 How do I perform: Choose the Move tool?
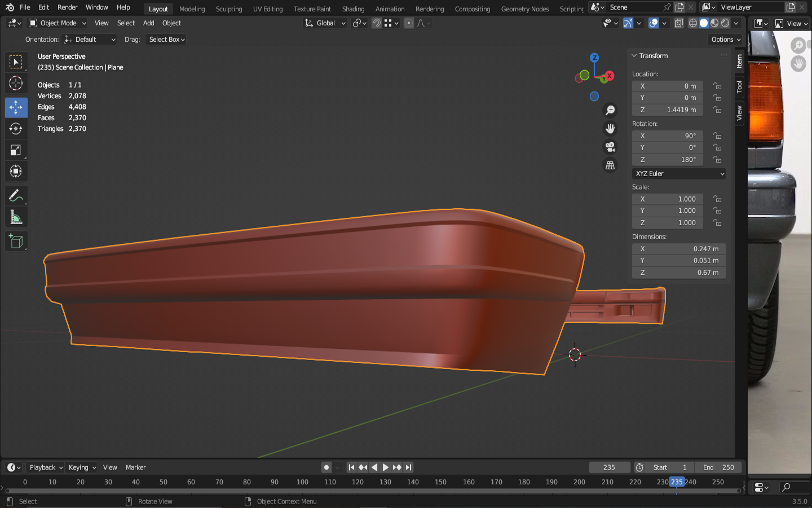pyautogui.click(x=16, y=107)
